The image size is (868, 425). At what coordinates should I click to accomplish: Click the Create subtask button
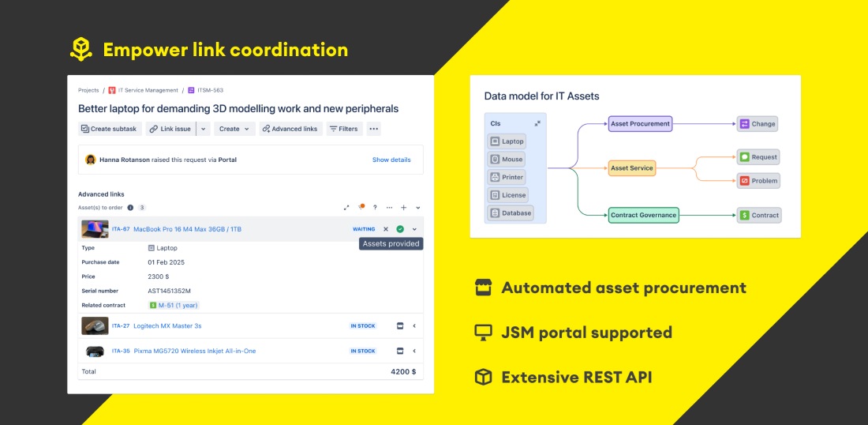(109, 129)
